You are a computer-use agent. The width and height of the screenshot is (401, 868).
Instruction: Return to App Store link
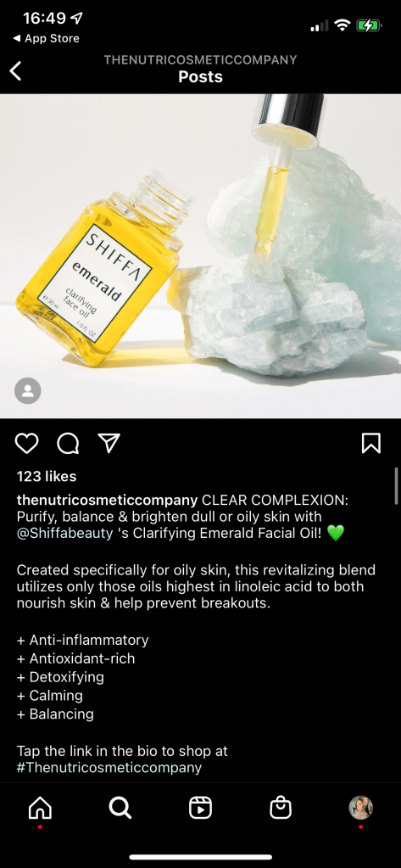46,38
